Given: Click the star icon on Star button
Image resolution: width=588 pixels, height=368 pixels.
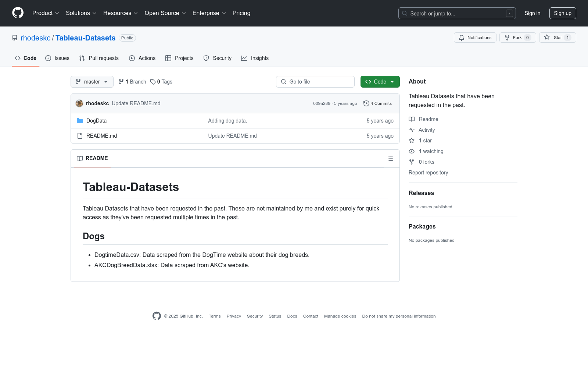Looking at the screenshot, I should point(547,37).
